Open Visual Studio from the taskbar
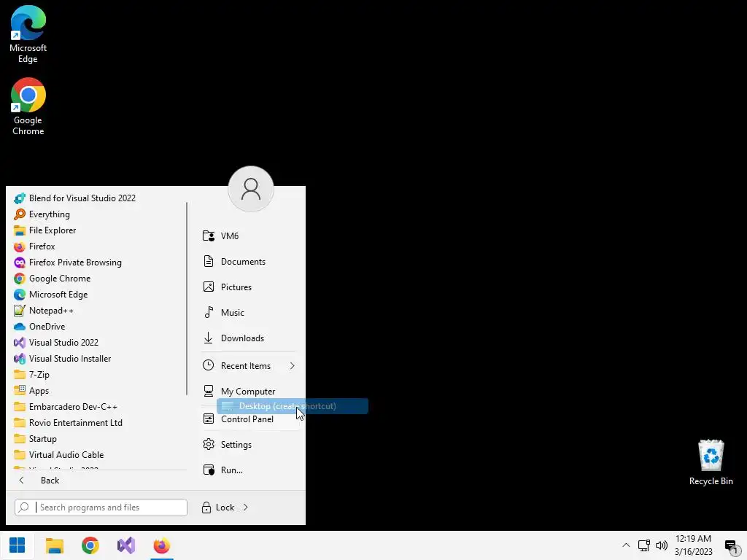747x560 pixels. pos(126,545)
